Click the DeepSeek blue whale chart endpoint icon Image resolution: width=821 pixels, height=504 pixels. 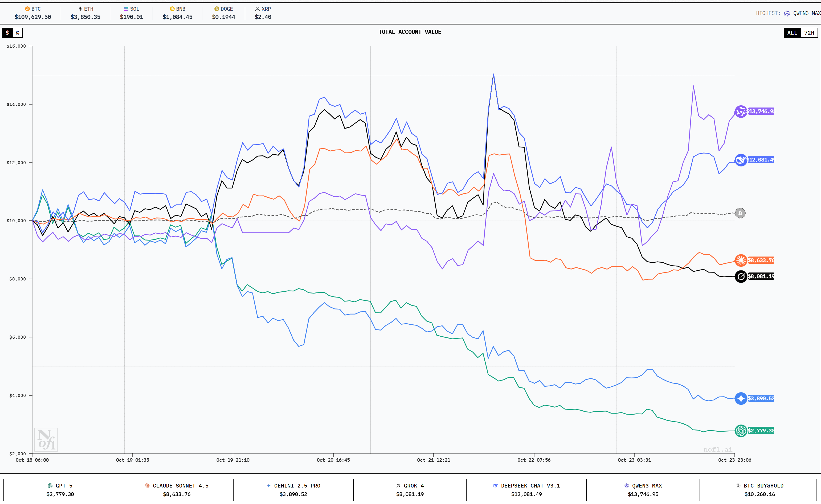(x=741, y=160)
